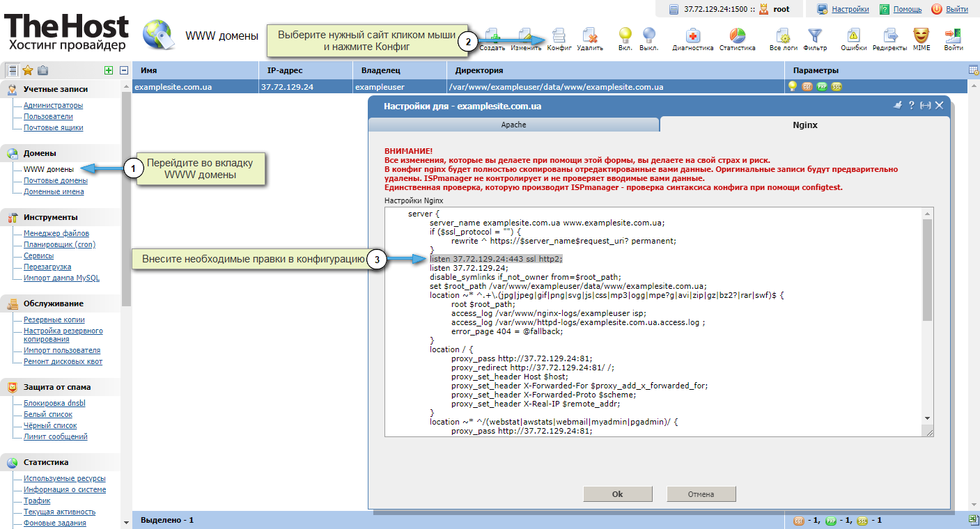Image resolution: width=980 pixels, height=529 pixels.
Task: Enable domain with Вкл. lightbulb icon
Action: (x=625, y=39)
